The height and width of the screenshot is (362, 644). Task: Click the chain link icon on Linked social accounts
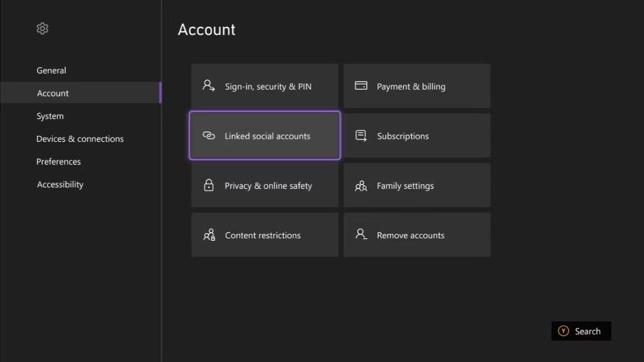coord(209,135)
